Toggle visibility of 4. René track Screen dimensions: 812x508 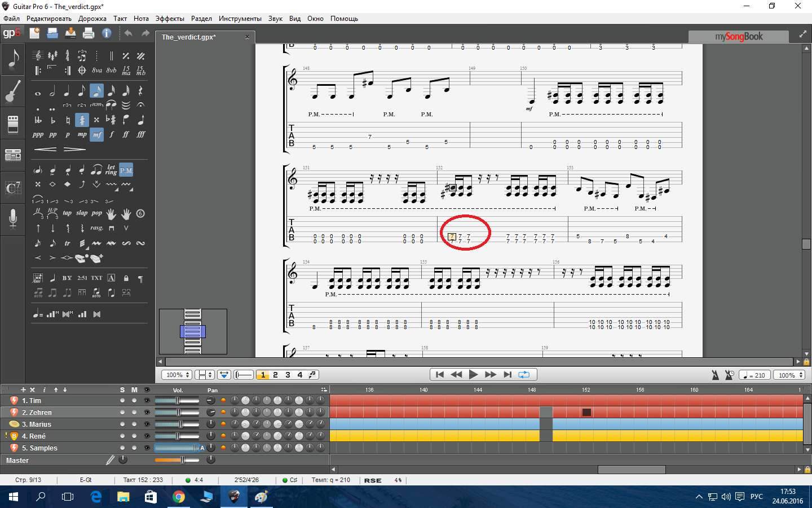(147, 436)
